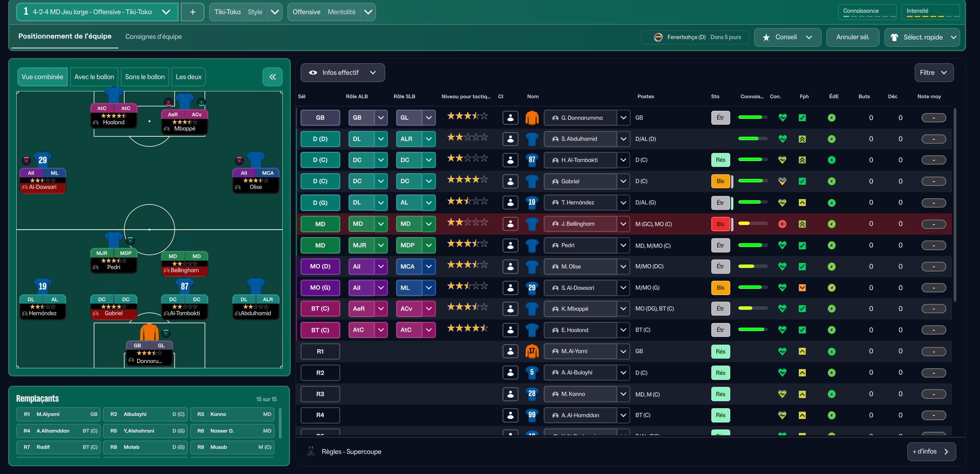Click the number 19 shirt in T. Hernández row

click(532, 203)
